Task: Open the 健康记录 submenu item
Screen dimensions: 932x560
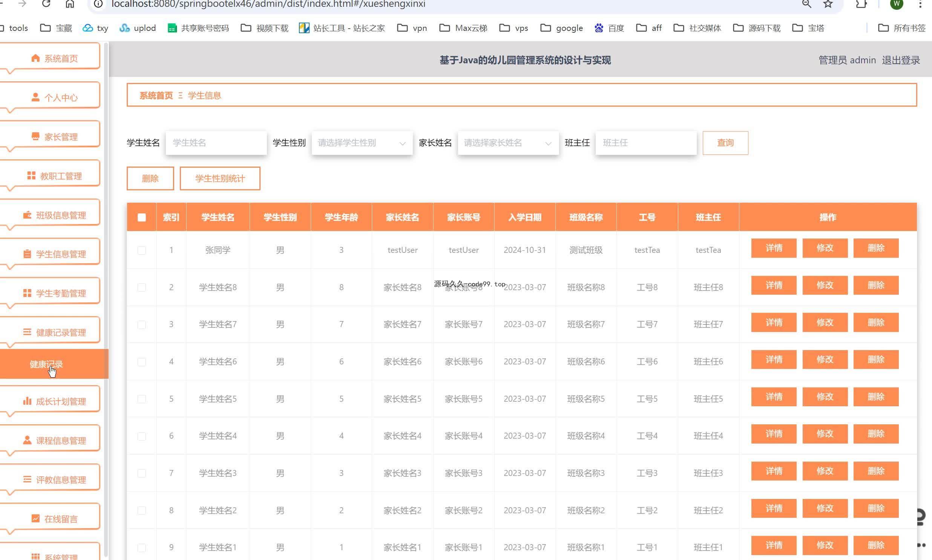Action: [x=54, y=364]
